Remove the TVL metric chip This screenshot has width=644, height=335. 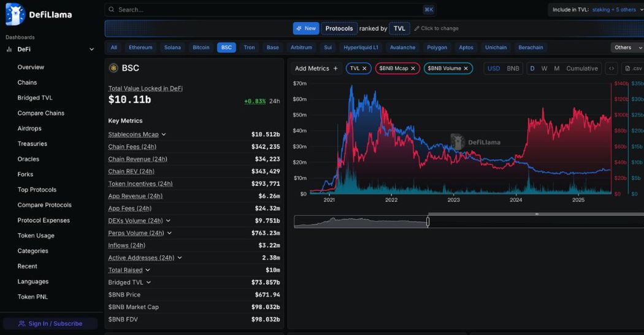click(364, 69)
